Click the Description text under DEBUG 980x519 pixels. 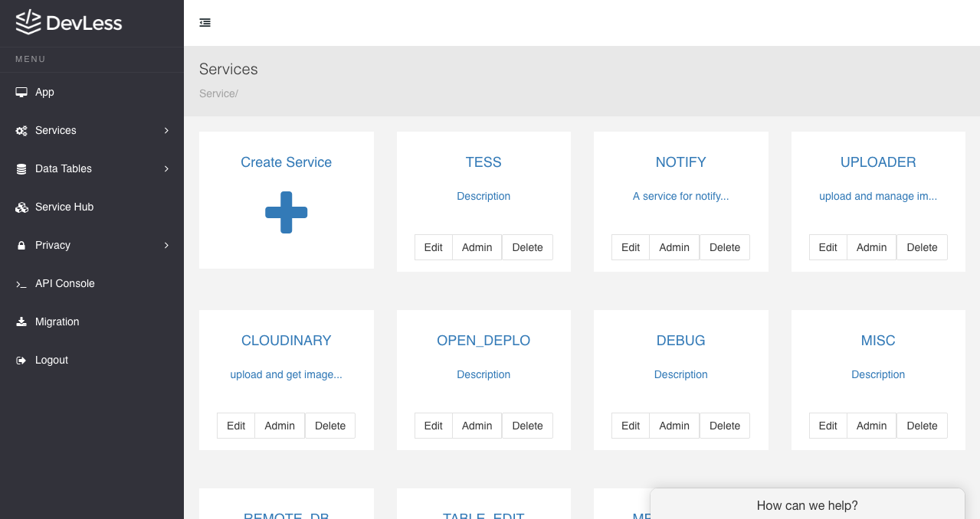point(681,374)
